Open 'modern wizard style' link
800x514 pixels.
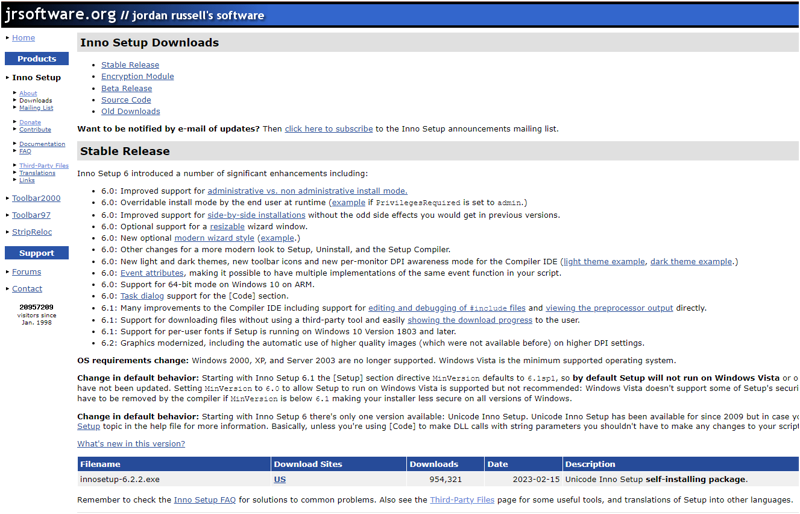click(x=214, y=238)
